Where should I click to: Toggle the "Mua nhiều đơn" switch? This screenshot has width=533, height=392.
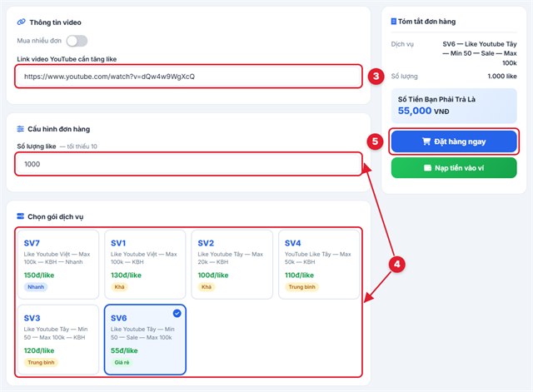click(77, 41)
